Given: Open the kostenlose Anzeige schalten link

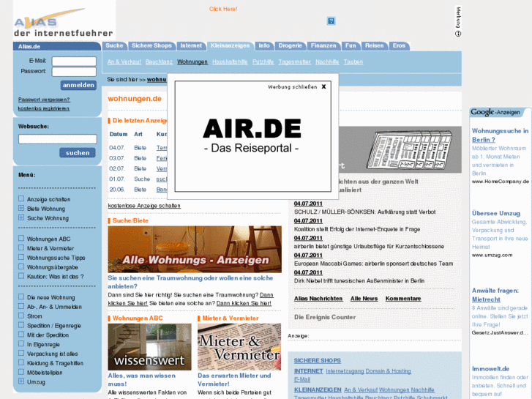Looking at the screenshot, I should [x=144, y=206].
